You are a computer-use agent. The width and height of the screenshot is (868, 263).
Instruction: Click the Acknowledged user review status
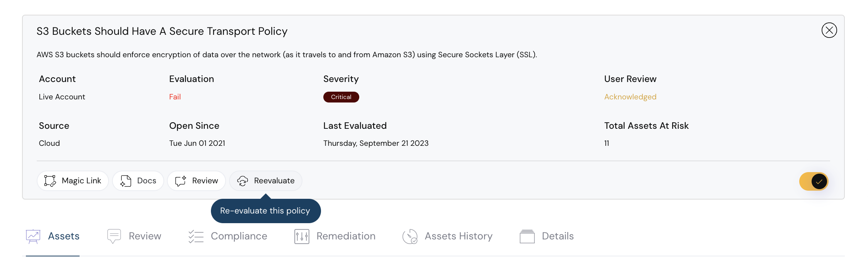(x=630, y=97)
